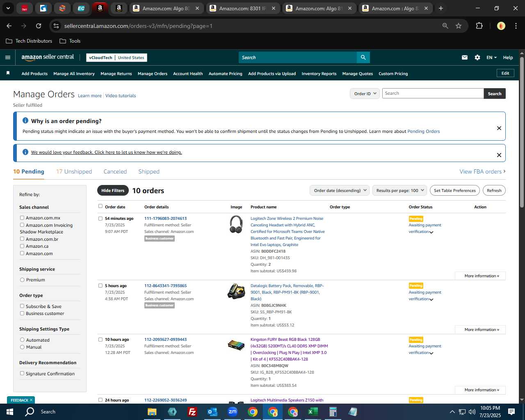Viewport: 525px width, 420px height.
Task: Open the Tech Distributors bookmark folder
Action: [x=29, y=41]
